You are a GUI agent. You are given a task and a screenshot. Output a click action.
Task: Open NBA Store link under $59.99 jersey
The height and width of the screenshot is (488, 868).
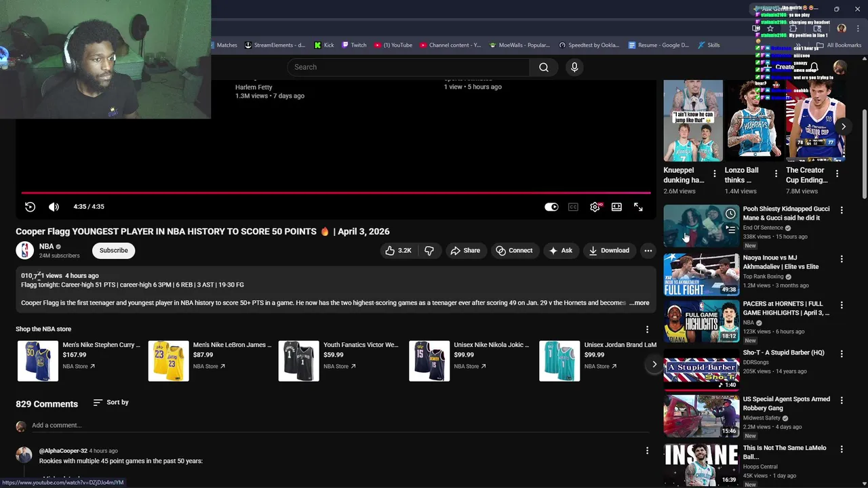coord(339,367)
